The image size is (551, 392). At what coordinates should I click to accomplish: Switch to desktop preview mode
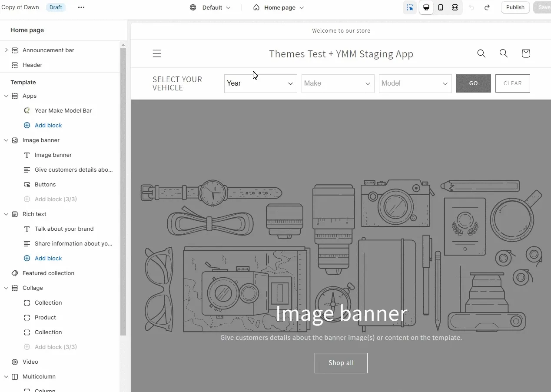click(x=426, y=7)
